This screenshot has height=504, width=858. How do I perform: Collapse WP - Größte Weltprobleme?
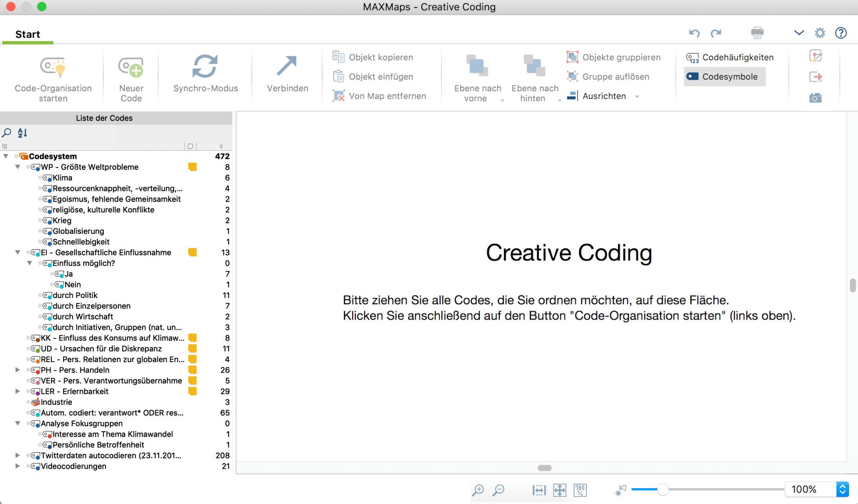18,167
